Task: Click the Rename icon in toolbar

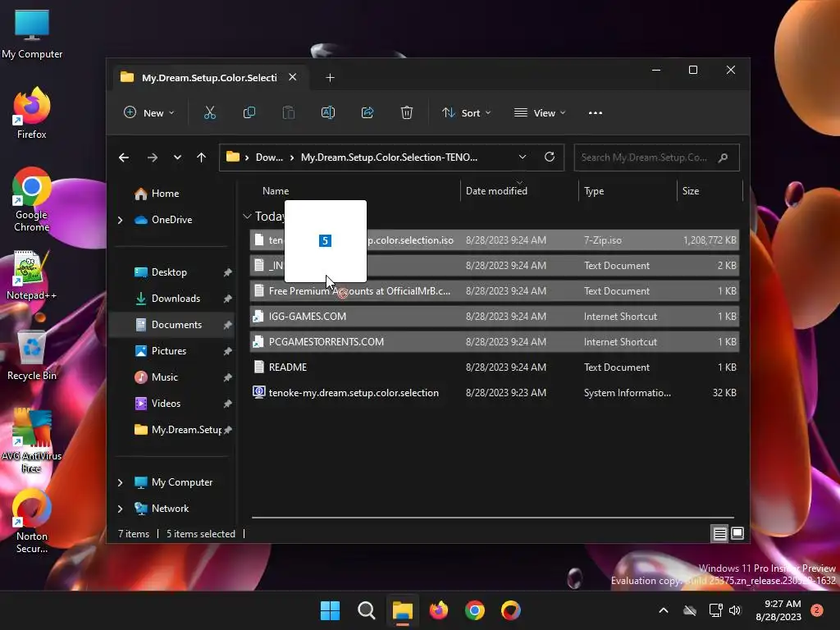Action: coord(328,112)
